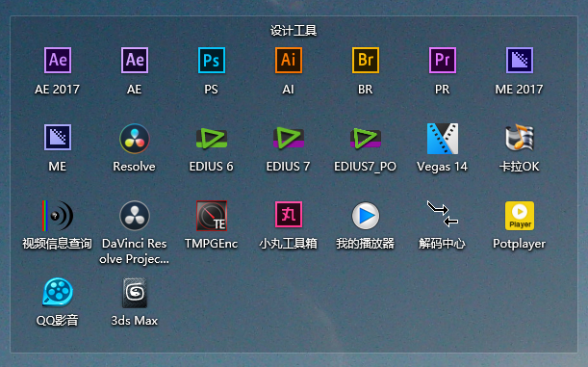This screenshot has width=588, height=367.
Task: Open the BR Adobe Bridge icon
Action: tap(366, 60)
